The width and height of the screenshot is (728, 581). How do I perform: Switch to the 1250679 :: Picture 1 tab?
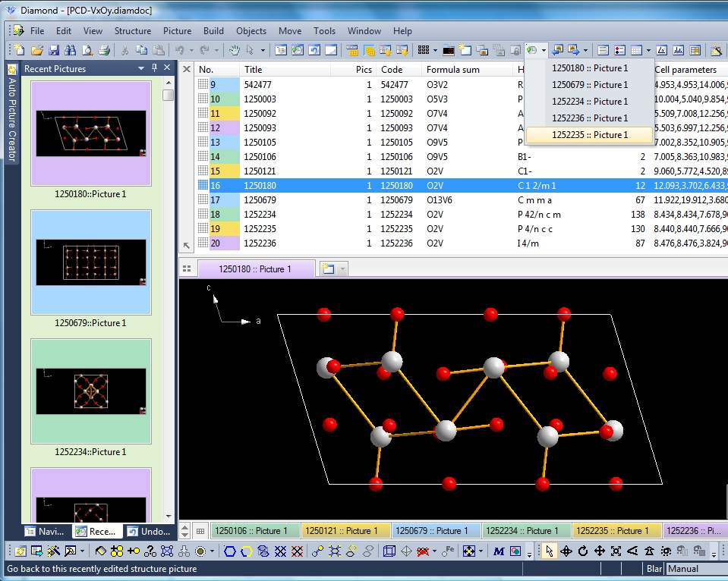(x=436, y=531)
